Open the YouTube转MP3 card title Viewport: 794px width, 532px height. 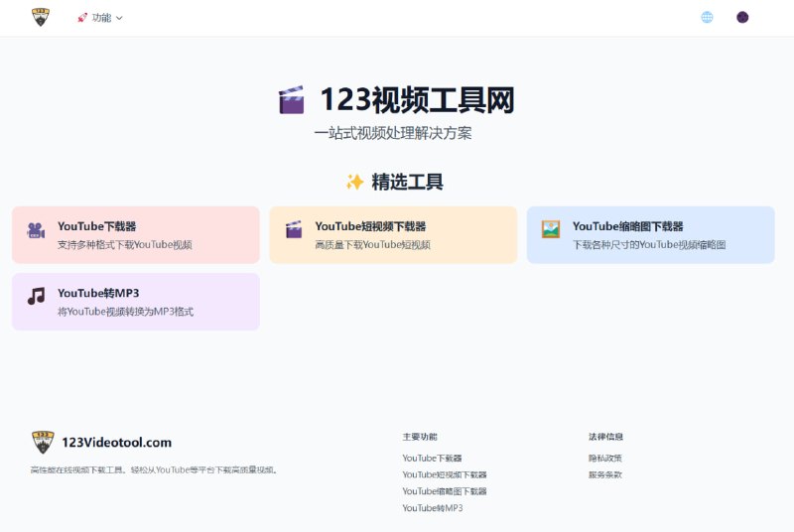pyautogui.click(x=98, y=293)
